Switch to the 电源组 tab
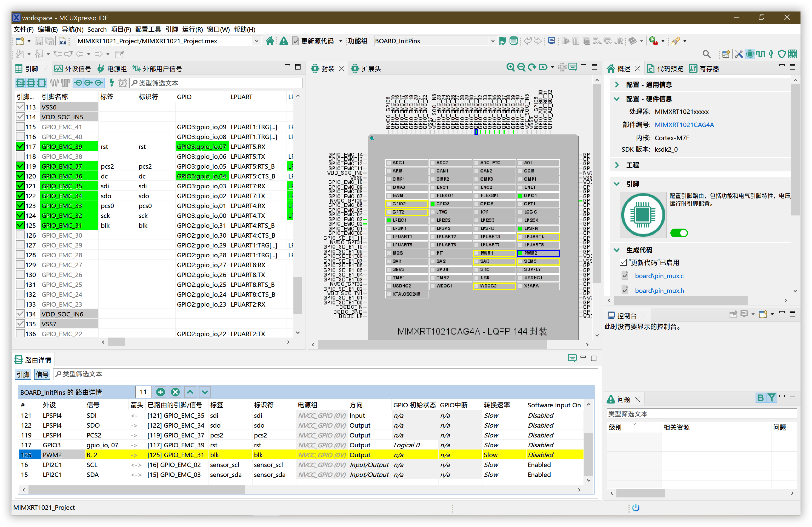Screen dimensions: 812x527 pyautogui.click(x=112, y=68)
